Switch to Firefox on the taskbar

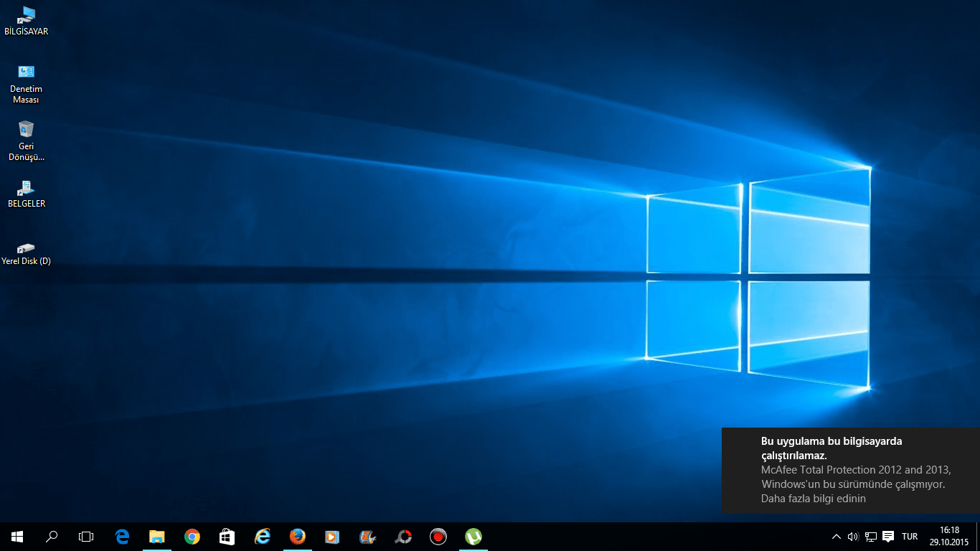(297, 537)
